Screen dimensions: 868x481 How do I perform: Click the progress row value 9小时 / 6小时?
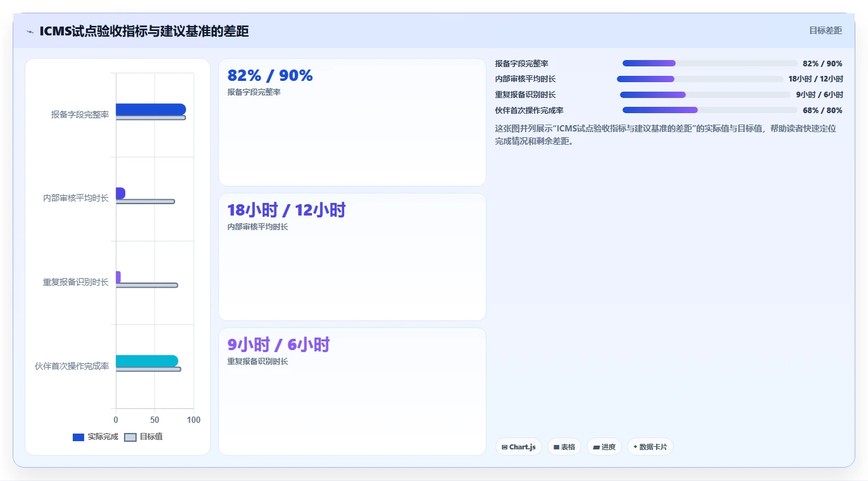[819, 95]
